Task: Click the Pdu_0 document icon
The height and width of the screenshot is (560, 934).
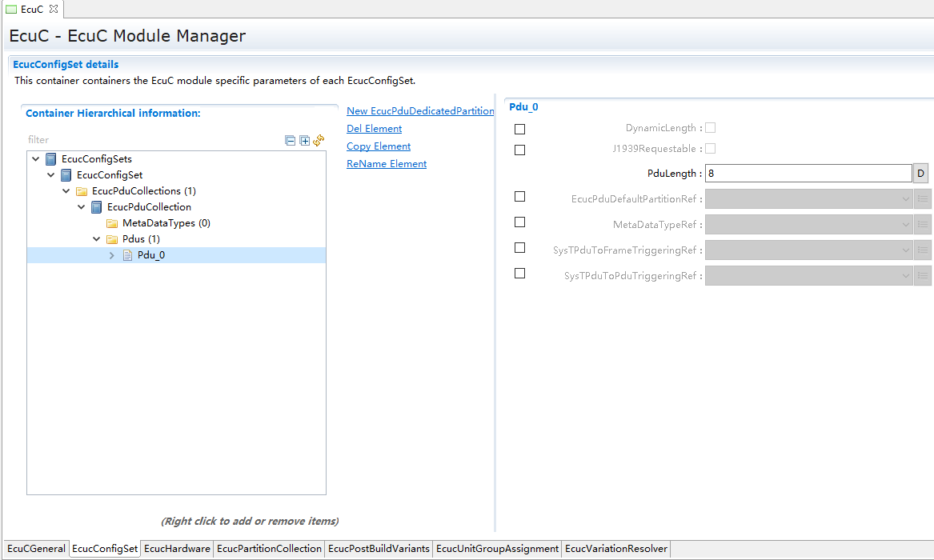Action: click(127, 255)
